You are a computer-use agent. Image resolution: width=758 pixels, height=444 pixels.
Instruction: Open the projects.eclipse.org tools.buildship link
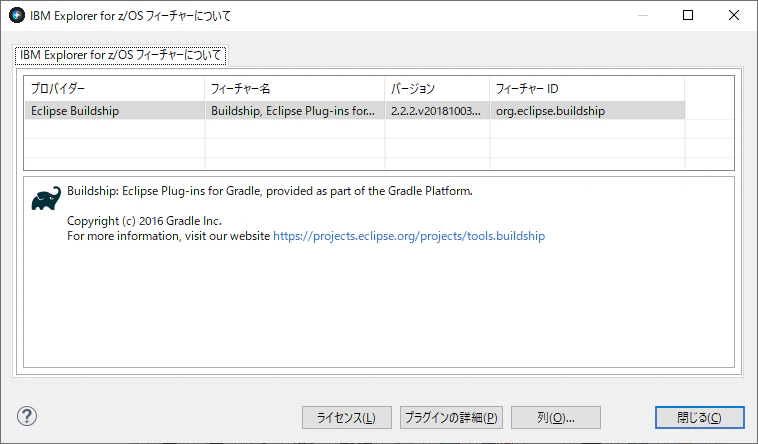click(409, 236)
